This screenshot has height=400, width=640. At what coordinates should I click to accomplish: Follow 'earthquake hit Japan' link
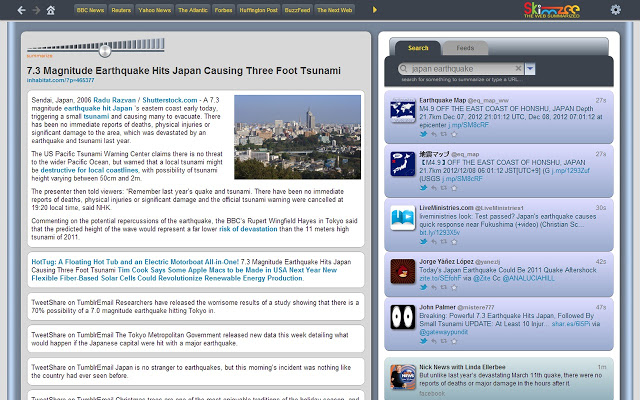[98, 108]
